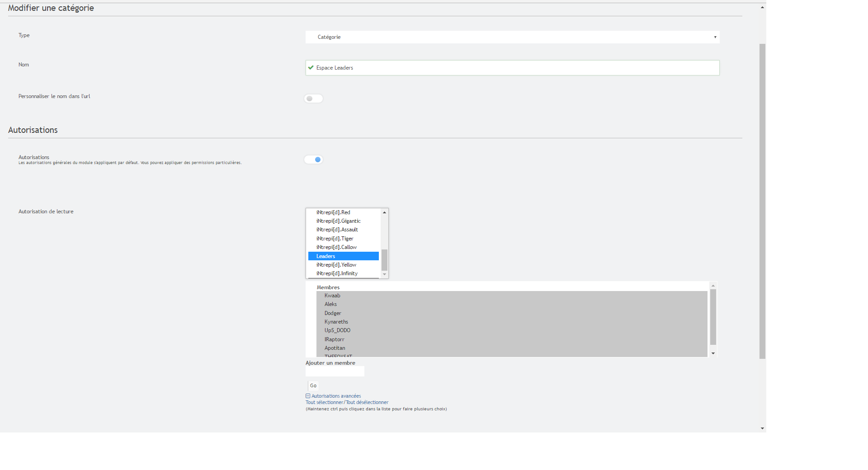Image resolution: width=868 pixels, height=470 pixels.
Task: Select member Kwaab in Membres list
Action: pos(332,296)
